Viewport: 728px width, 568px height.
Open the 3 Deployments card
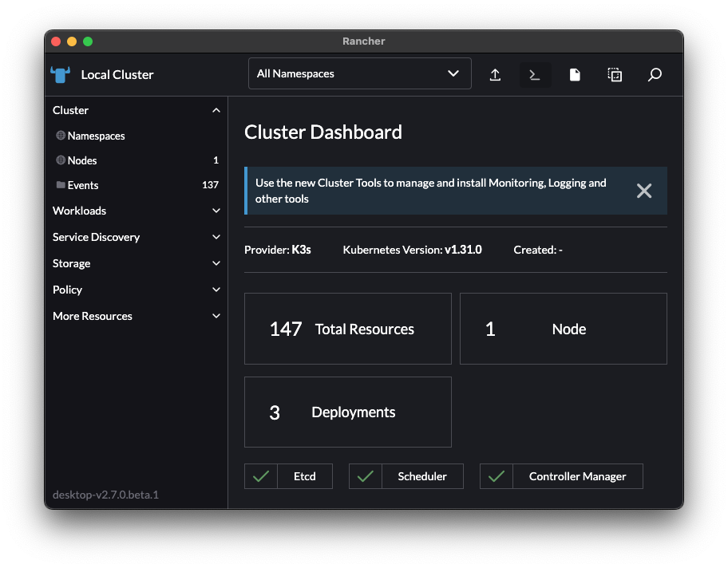(x=347, y=412)
